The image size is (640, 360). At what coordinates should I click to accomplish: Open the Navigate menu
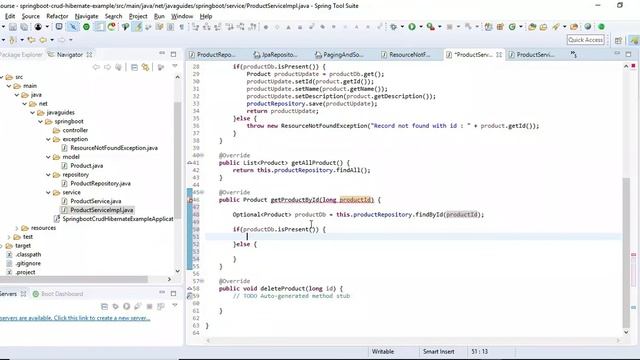pos(87,16)
